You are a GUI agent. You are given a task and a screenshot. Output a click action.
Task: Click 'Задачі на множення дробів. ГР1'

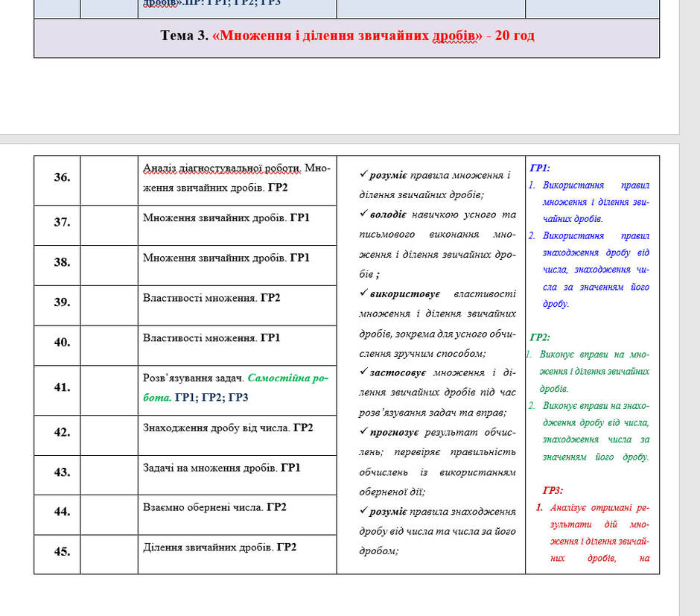(221, 468)
